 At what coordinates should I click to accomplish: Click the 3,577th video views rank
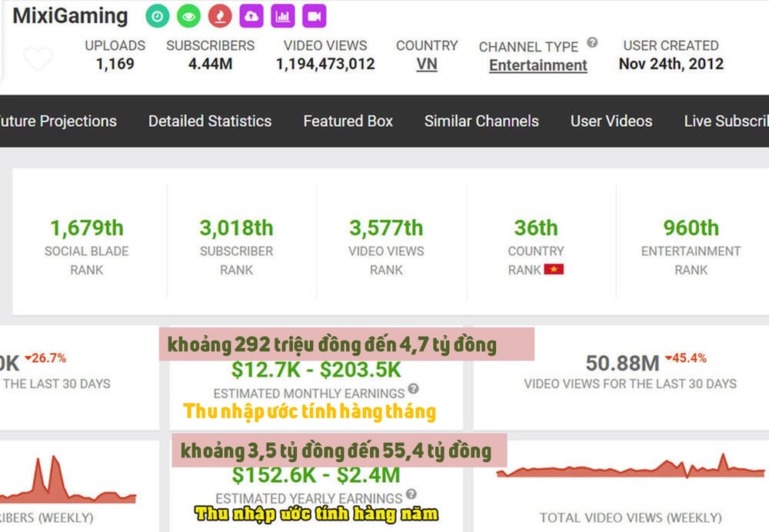(x=386, y=228)
